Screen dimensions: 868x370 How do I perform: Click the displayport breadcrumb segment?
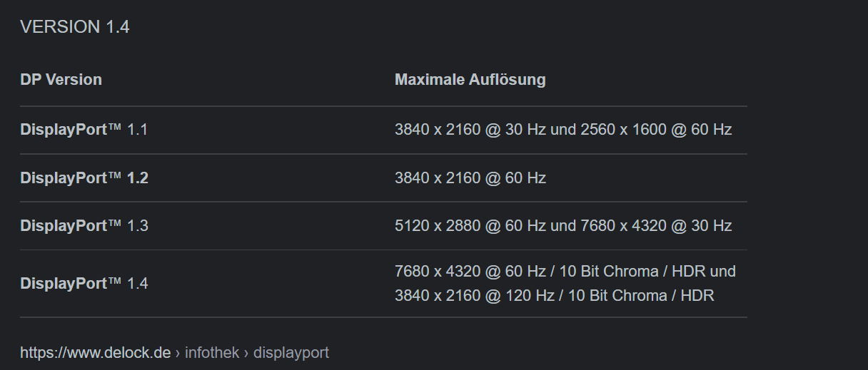pos(291,352)
